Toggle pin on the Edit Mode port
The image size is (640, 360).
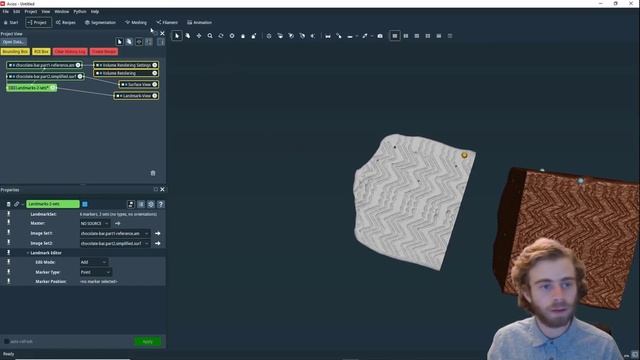click(9, 262)
